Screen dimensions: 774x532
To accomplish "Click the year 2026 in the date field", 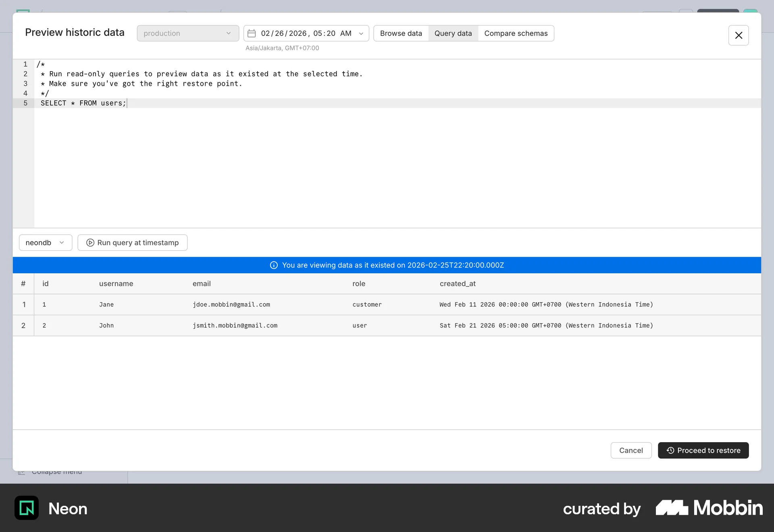I will (298, 33).
